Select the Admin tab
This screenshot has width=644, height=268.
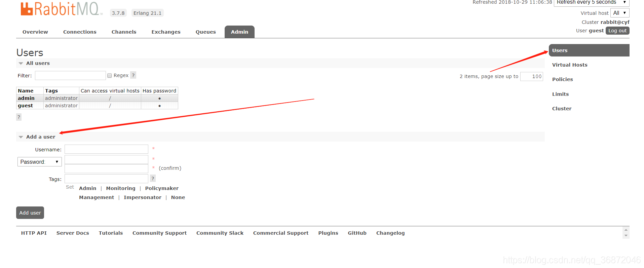coord(239,32)
